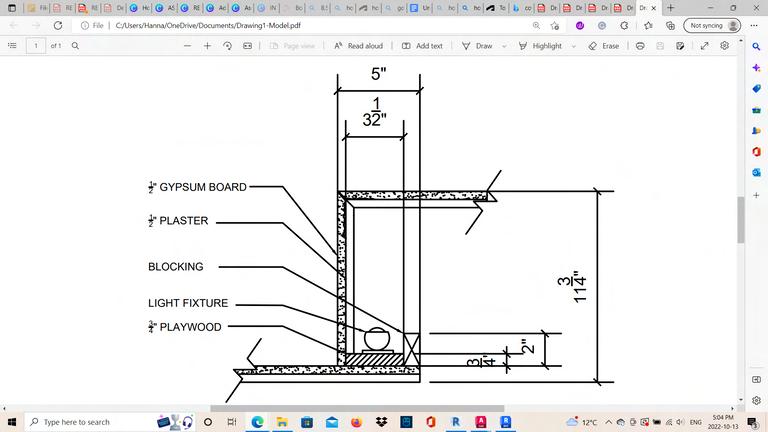Rotate the PDF page
Viewport: 768px width, 432px height.
[227, 46]
